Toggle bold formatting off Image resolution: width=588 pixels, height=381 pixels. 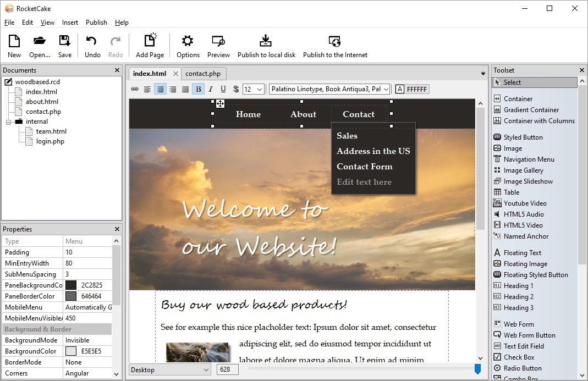[x=198, y=89]
